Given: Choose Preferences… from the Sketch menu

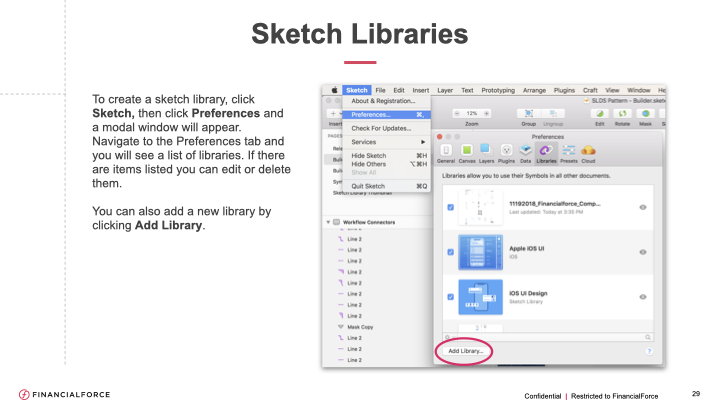Looking at the screenshot, I should coord(387,115).
